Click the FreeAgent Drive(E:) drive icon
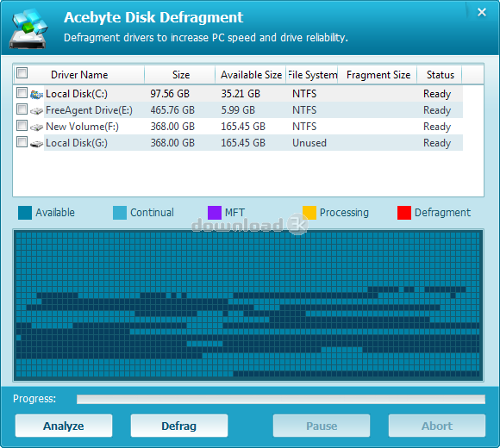500x448 pixels. (x=37, y=111)
